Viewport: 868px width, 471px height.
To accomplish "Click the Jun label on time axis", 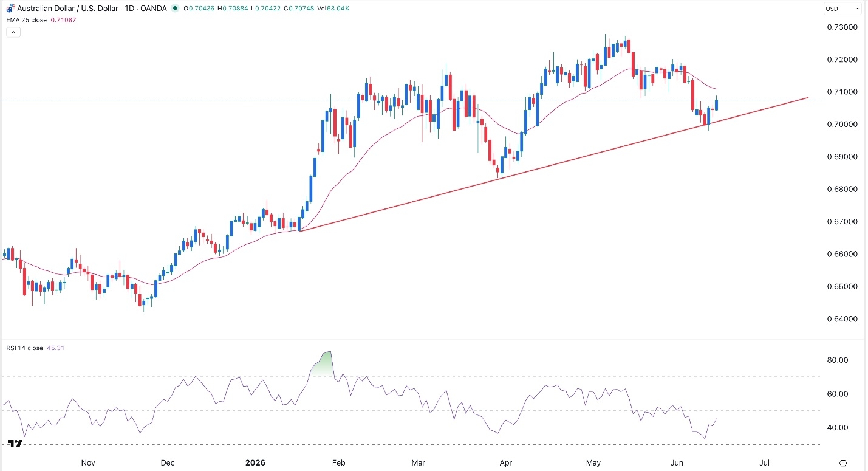I will coord(678,463).
